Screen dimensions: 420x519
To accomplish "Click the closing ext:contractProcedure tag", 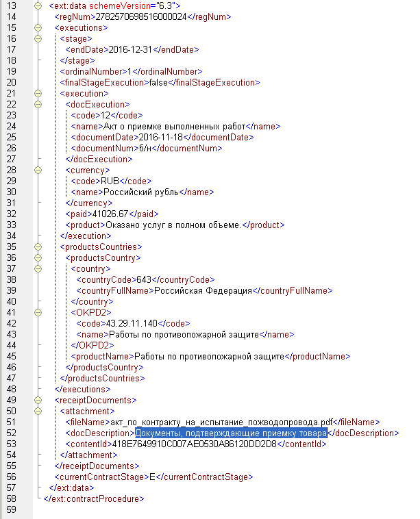I will [94, 499].
